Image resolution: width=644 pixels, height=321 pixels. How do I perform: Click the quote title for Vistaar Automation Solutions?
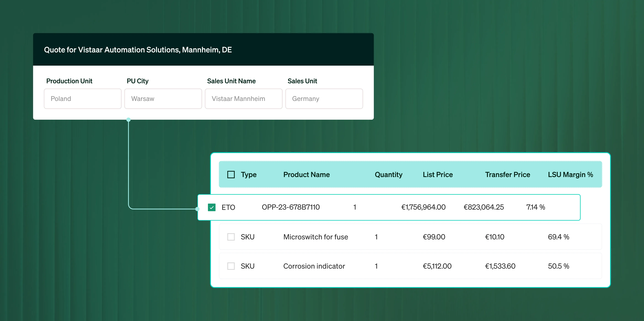point(138,50)
